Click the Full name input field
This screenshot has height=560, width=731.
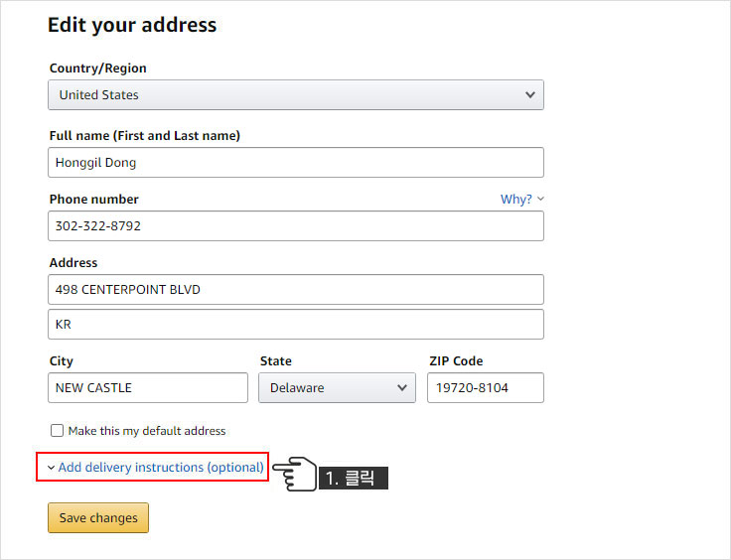click(x=295, y=163)
